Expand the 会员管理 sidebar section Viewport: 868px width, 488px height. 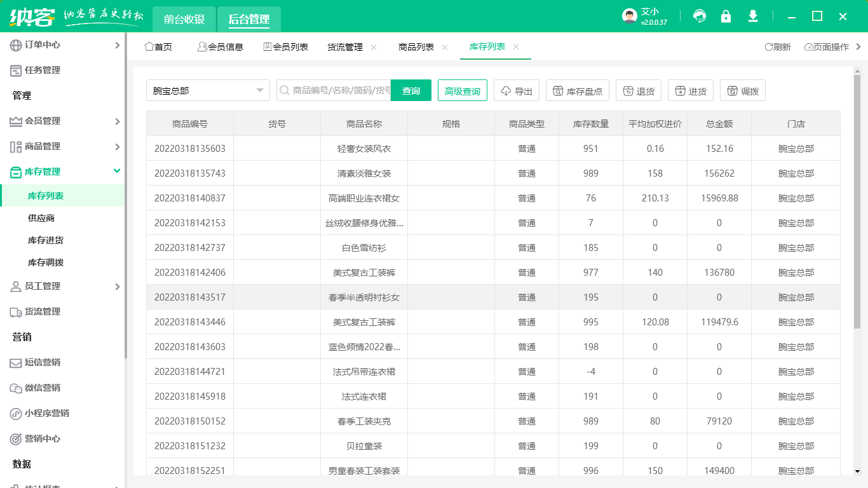pyautogui.click(x=39, y=121)
